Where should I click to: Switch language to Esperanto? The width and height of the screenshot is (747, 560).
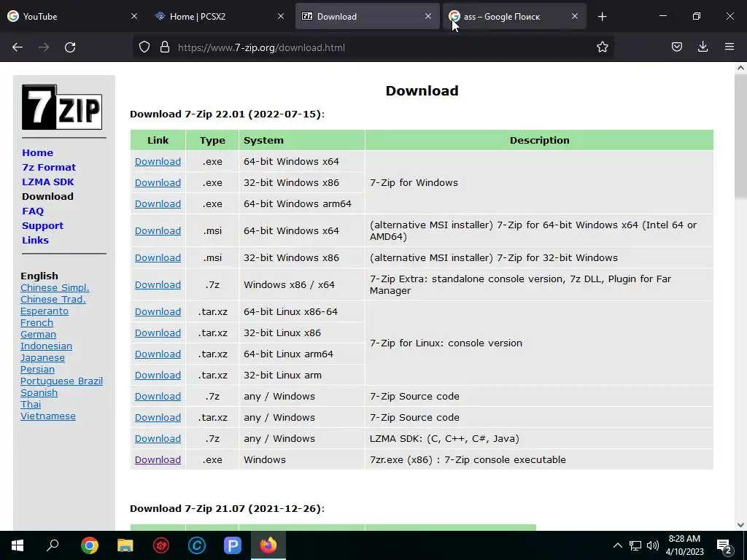click(x=44, y=311)
